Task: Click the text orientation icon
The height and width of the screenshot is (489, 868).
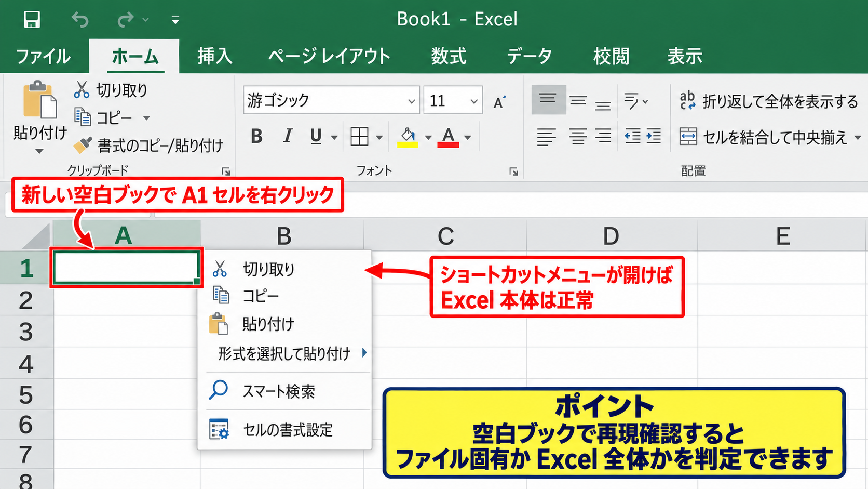Action: (632, 101)
